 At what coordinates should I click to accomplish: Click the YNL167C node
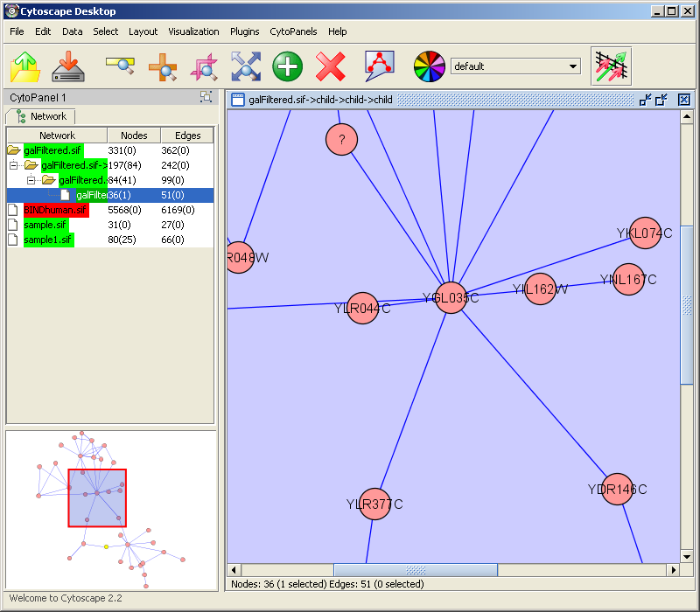point(628,279)
